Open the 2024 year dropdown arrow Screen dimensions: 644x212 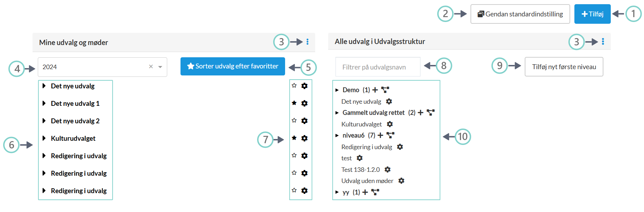point(160,67)
